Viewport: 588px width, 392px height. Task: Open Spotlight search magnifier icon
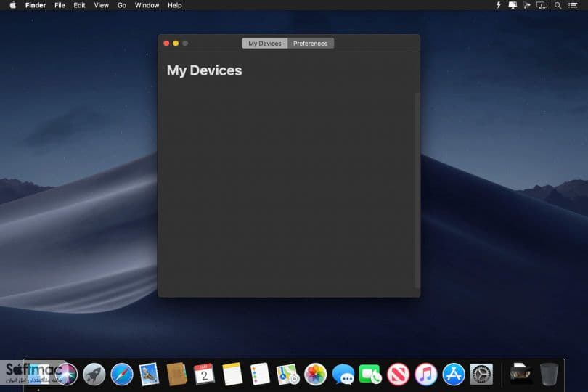point(558,5)
